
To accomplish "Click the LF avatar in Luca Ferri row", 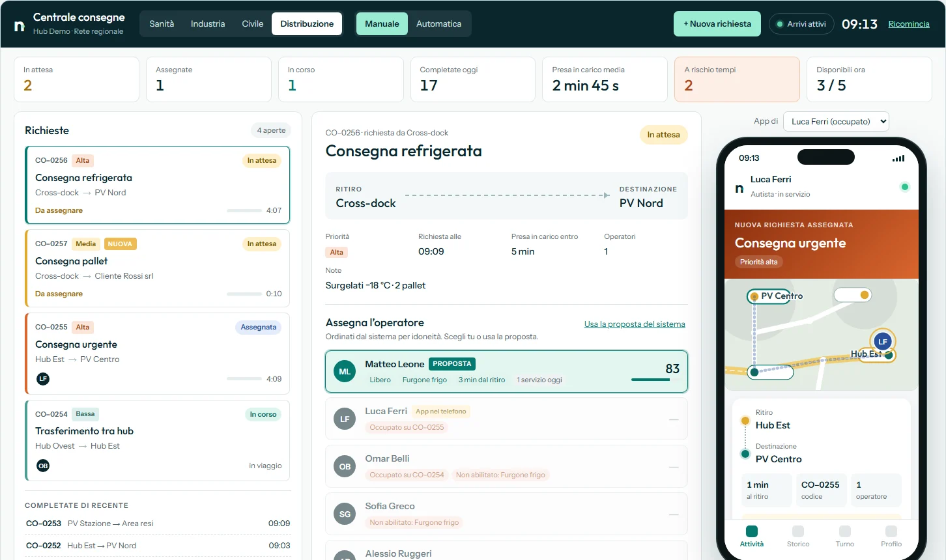I will 345,419.
